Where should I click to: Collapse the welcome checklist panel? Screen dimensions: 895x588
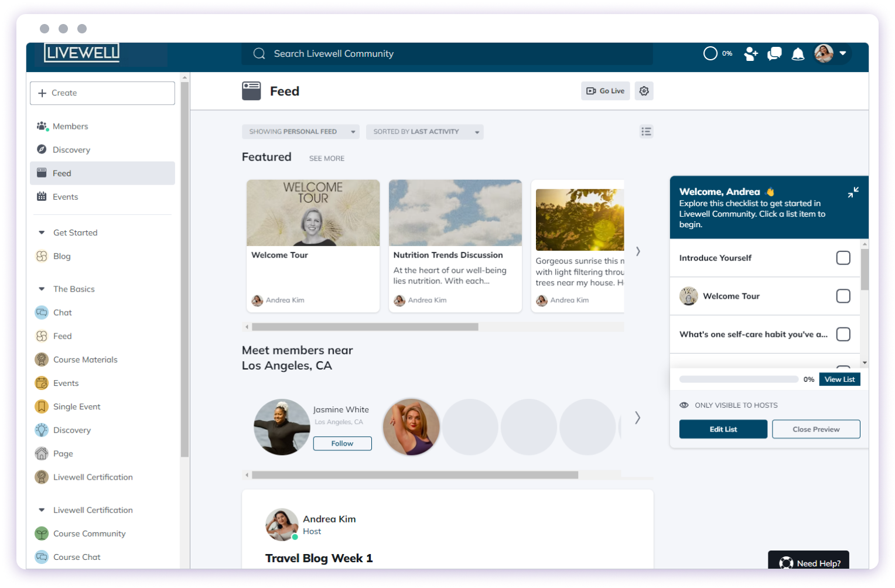point(853,192)
